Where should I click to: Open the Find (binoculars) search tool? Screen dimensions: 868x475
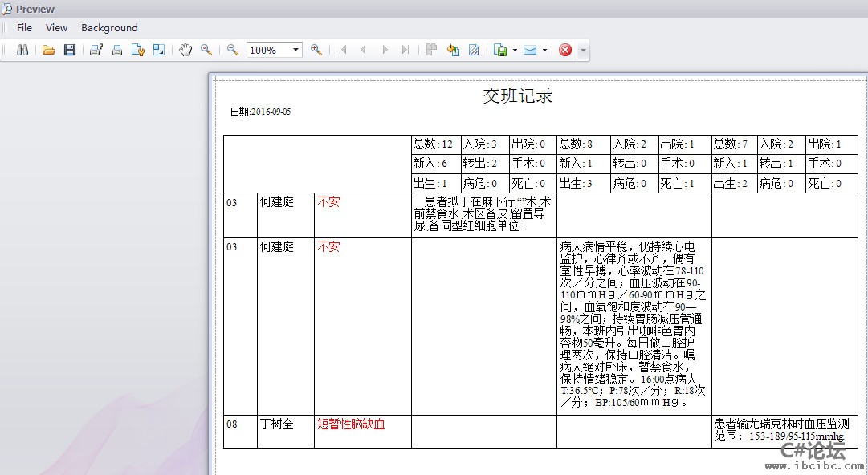coord(22,50)
